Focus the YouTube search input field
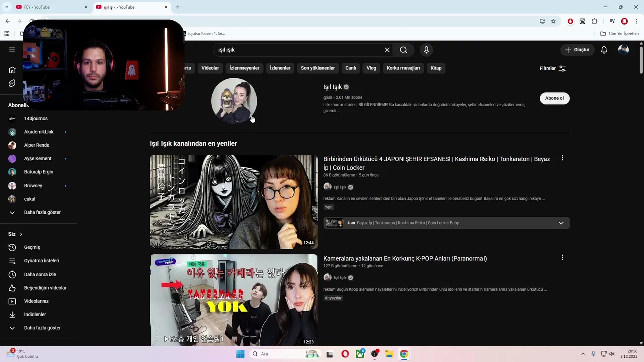This screenshot has width=644, height=362. pos(299,50)
